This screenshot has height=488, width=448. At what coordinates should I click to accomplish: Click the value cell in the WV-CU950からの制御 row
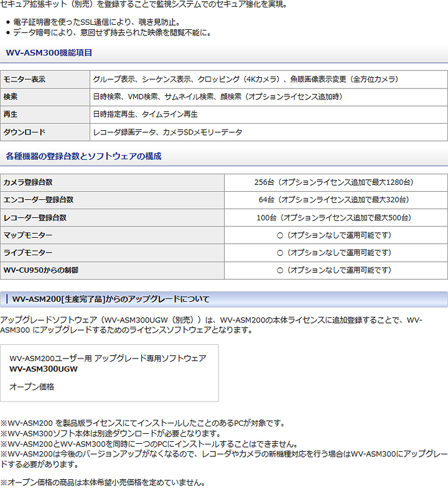[x=336, y=270]
